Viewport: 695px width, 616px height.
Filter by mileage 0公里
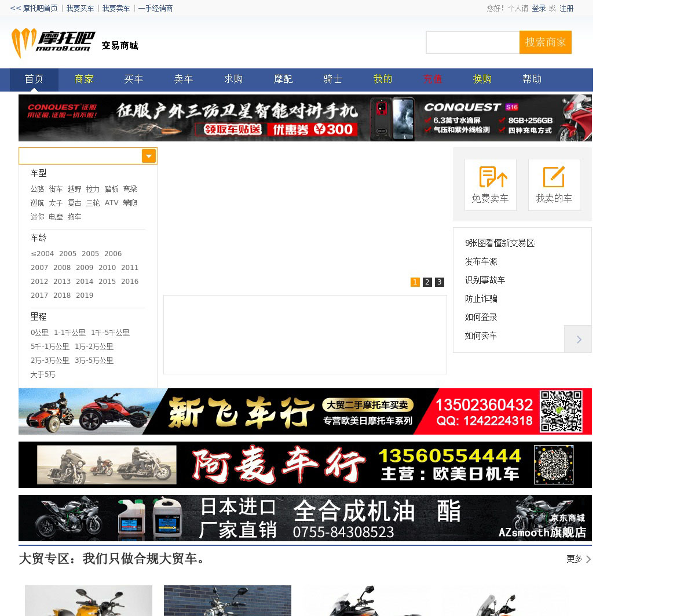coord(40,333)
